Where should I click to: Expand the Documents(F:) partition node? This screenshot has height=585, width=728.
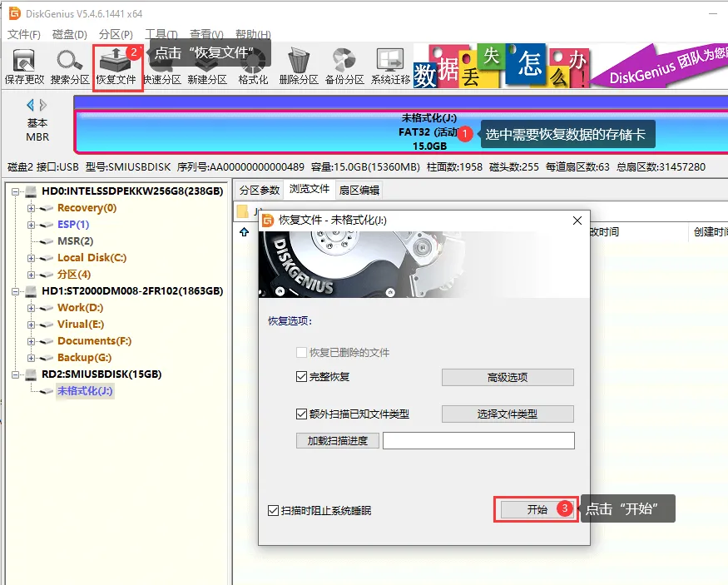click(31, 341)
